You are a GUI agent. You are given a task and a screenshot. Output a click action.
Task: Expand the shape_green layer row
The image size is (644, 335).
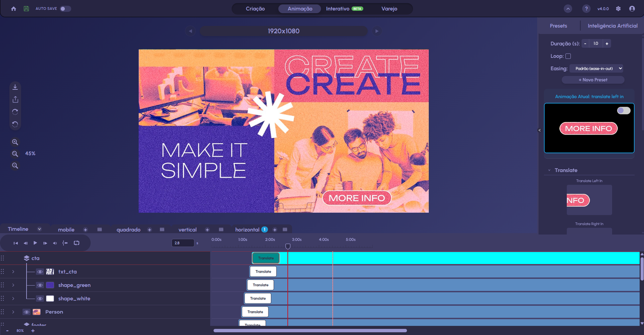point(13,285)
